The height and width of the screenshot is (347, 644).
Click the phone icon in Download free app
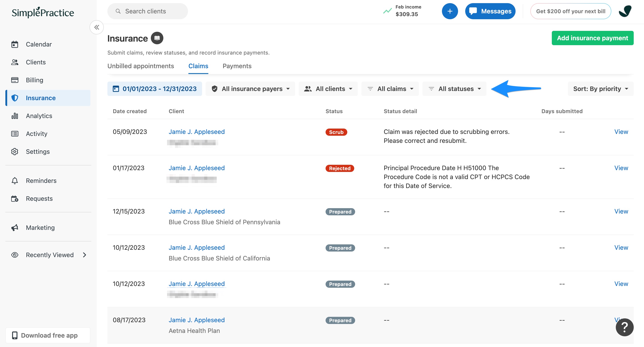pyautogui.click(x=15, y=335)
